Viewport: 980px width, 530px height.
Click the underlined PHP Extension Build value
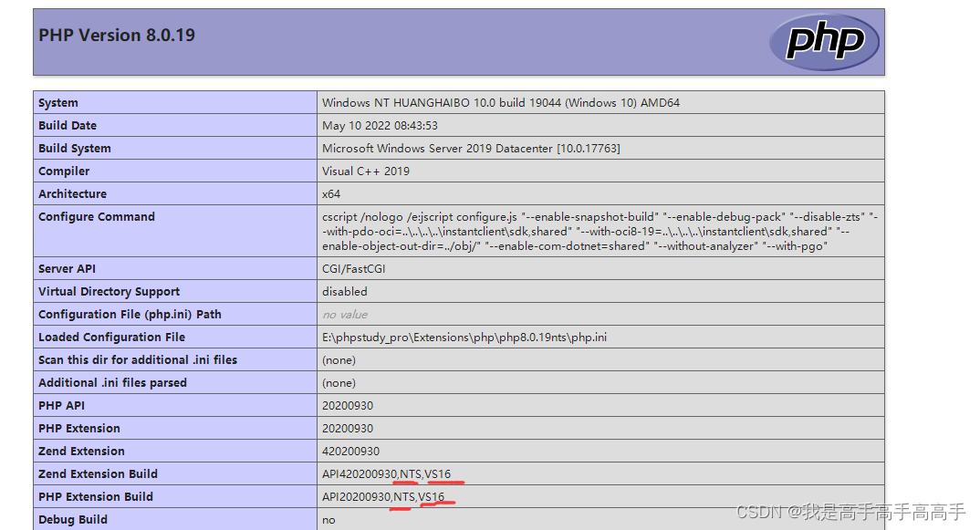pos(381,496)
